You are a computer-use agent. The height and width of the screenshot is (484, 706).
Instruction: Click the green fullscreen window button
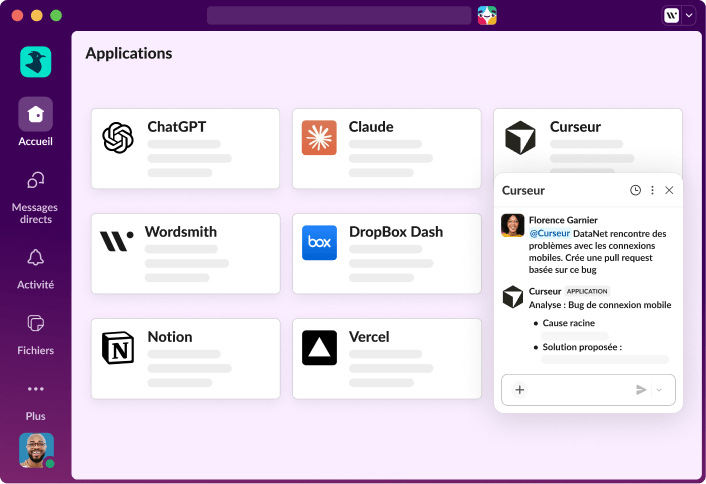(x=56, y=16)
